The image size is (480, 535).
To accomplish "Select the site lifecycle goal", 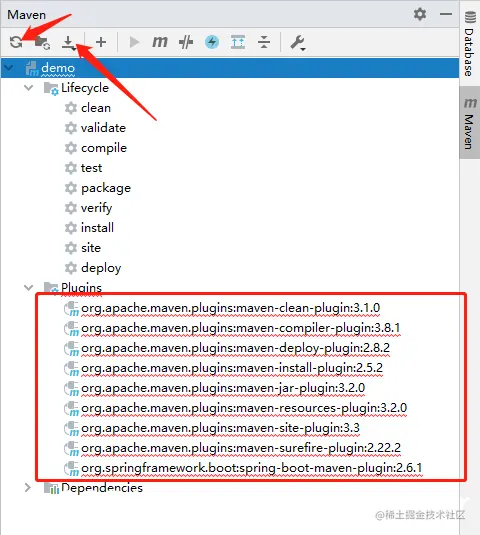I will (x=91, y=248).
